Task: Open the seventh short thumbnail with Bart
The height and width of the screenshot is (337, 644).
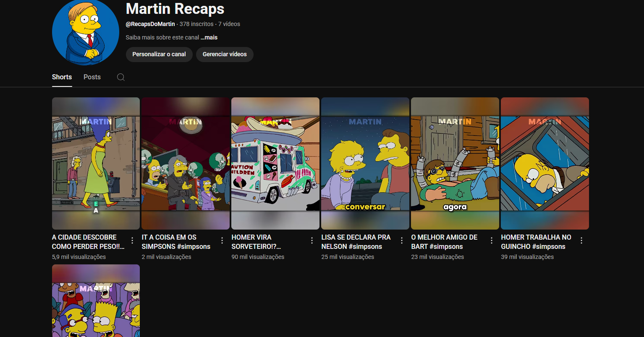Action: (x=96, y=301)
